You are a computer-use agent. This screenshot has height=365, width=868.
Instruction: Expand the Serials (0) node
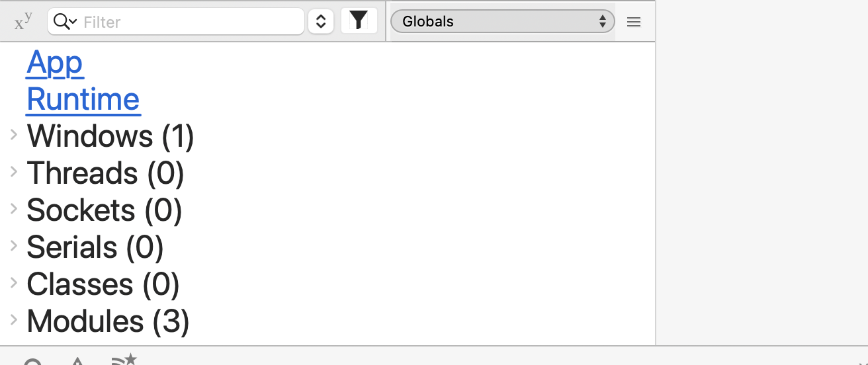pos(13,246)
